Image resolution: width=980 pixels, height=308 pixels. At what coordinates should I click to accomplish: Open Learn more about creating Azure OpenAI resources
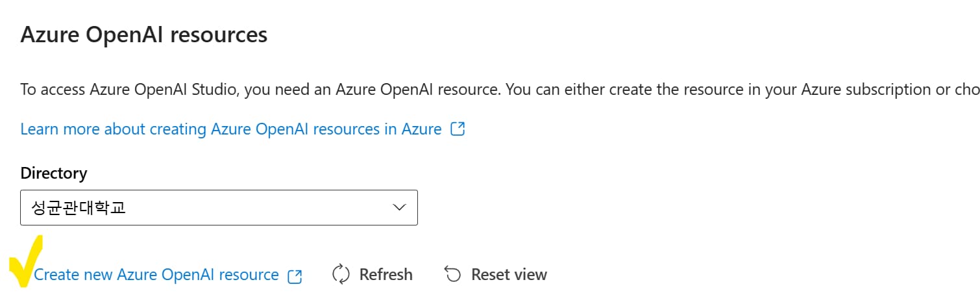230,129
